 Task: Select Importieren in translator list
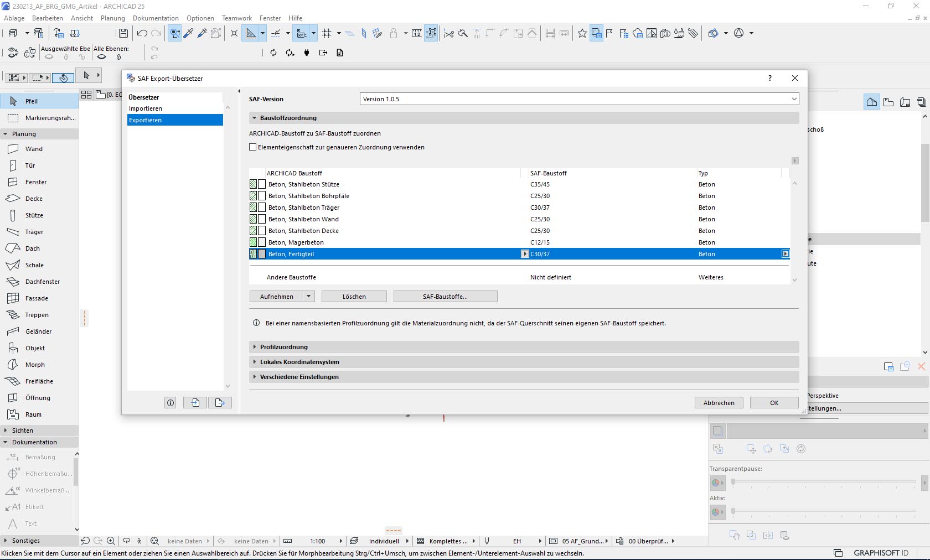click(175, 108)
